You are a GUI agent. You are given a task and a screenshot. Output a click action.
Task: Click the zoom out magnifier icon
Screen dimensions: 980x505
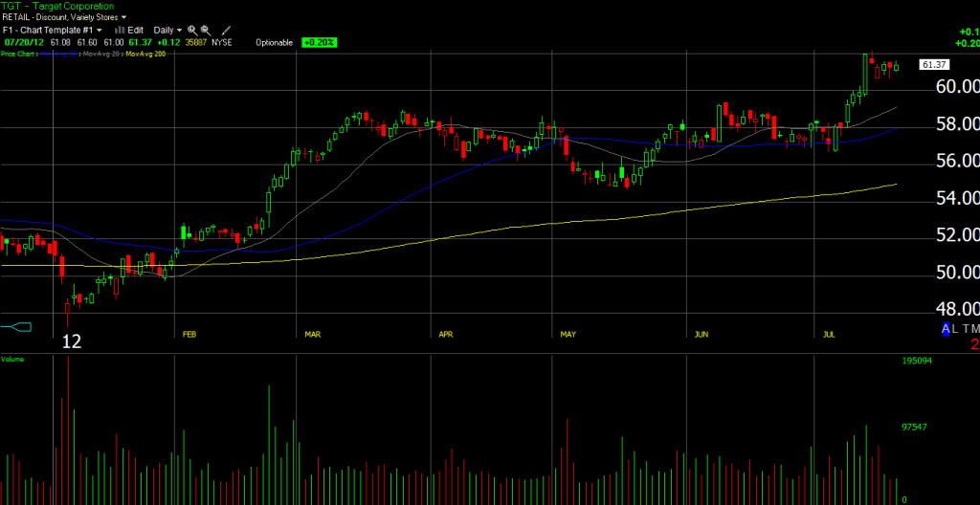[206, 30]
